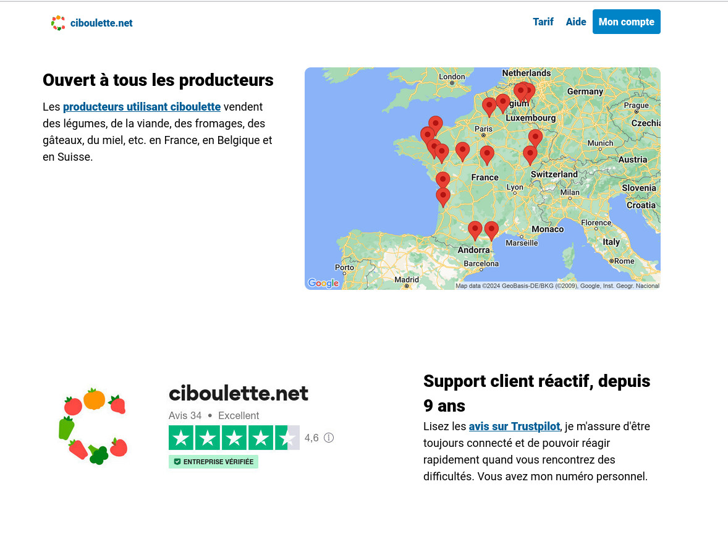Open the Aide menu item
The image size is (728, 560).
pos(575,22)
